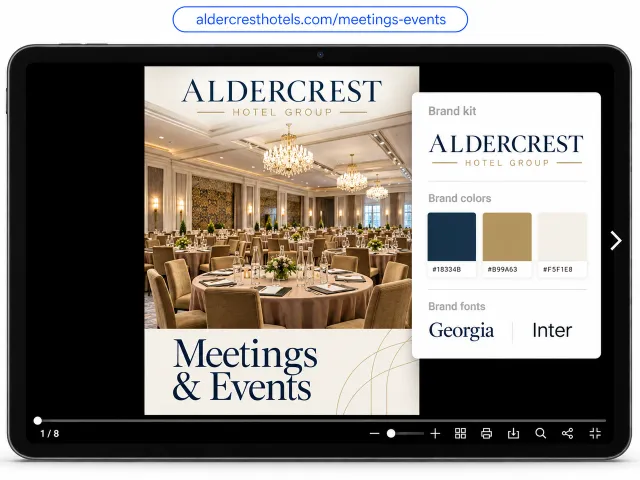Choose the Georgia brand font

click(461, 331)
